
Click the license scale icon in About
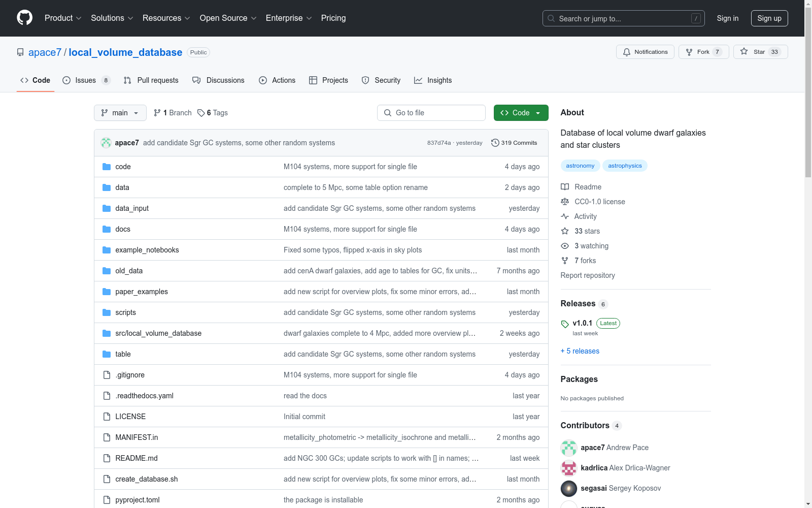coord(565,202)
